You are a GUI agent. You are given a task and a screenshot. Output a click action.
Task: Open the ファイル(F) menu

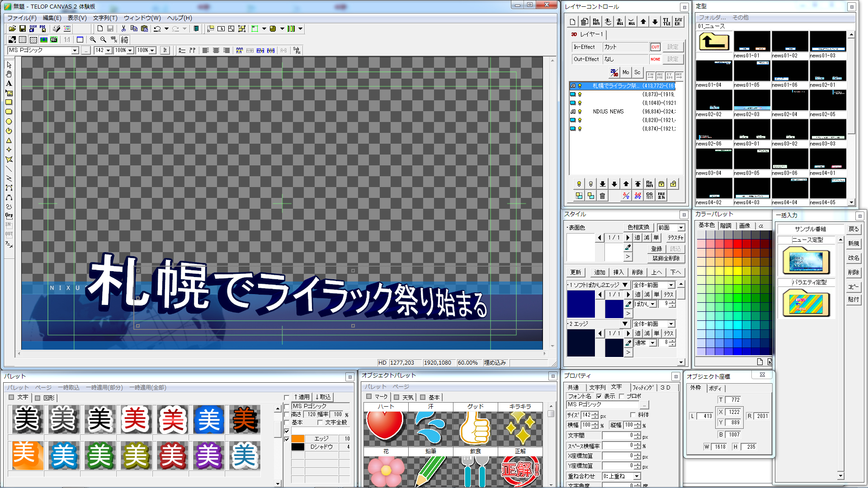[x=22, y=18]
